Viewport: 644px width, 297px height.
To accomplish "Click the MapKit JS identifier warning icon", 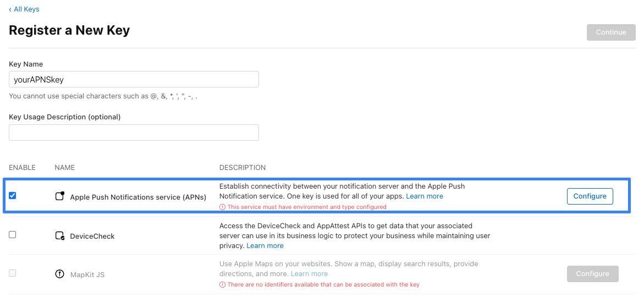I will (x=223, y=285).
